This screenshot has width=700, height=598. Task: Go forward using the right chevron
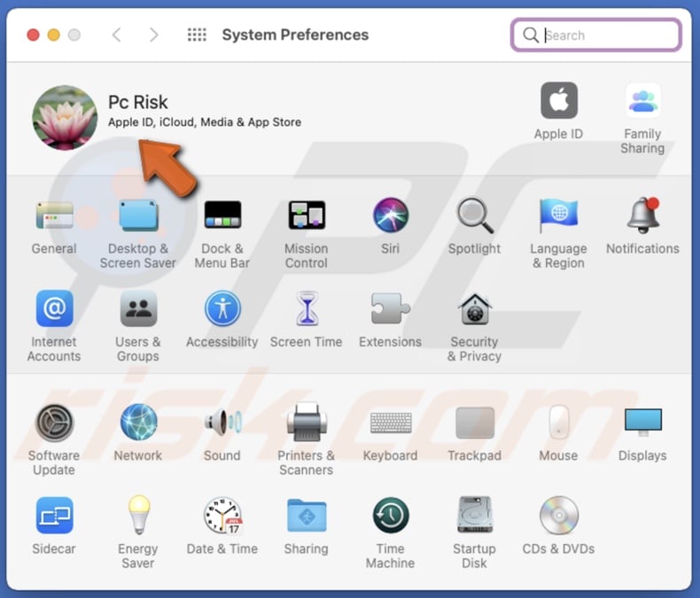pos(154,35)
